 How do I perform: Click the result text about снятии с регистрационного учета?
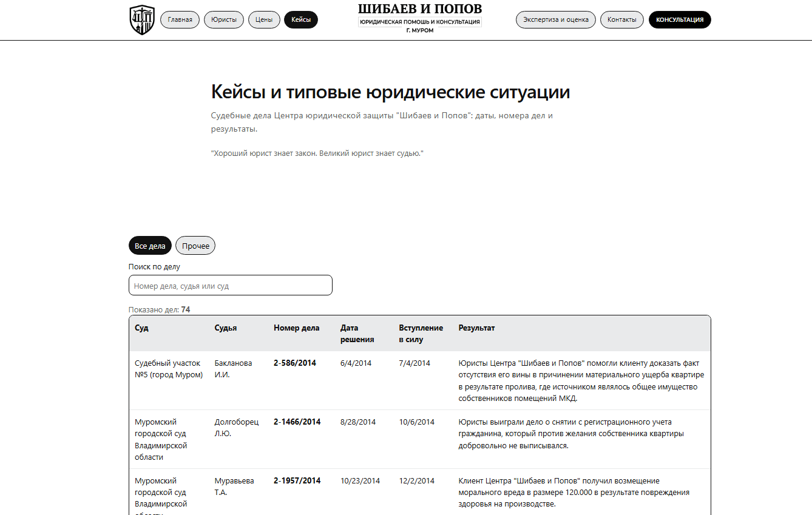click(x=571, y=433)
